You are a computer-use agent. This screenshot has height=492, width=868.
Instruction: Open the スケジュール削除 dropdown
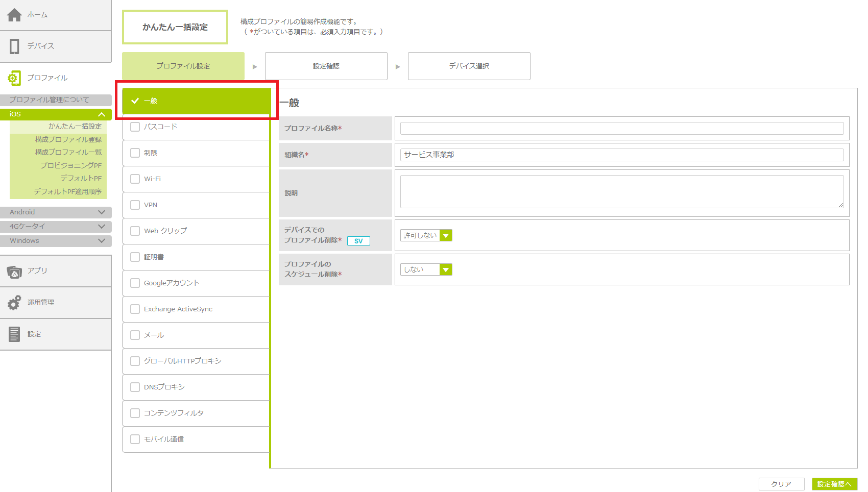coord(446,269)
